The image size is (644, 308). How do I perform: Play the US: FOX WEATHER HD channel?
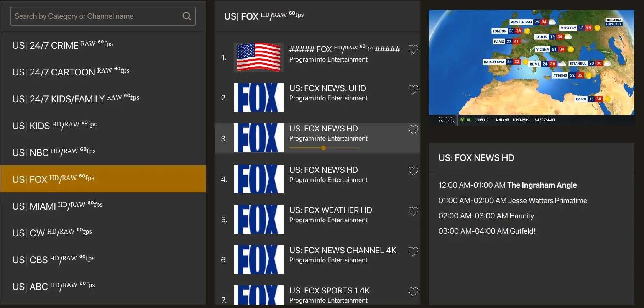point(317,219)
